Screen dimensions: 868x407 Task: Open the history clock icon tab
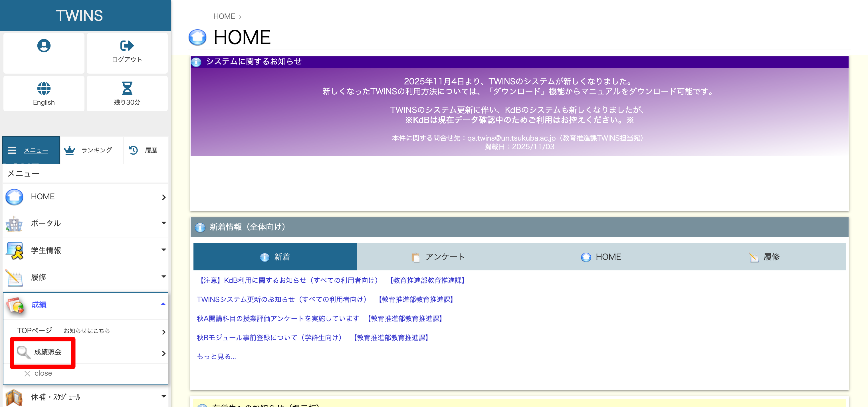[x=134, y=150]
